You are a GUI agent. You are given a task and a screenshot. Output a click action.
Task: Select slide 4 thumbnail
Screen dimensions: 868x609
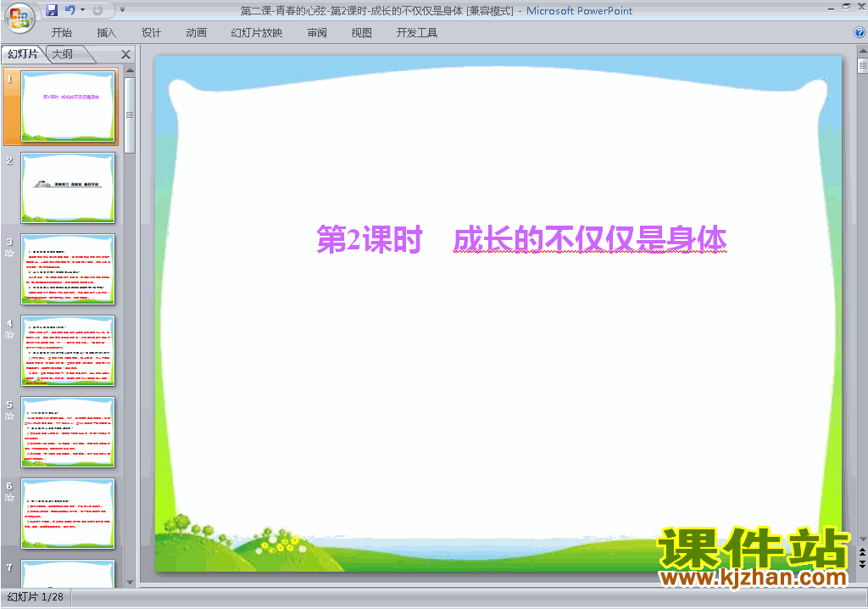tap(68, 351)
